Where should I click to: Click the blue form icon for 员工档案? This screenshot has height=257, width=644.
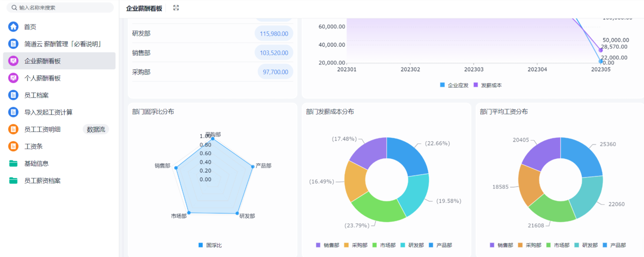(x=13, y=95)
